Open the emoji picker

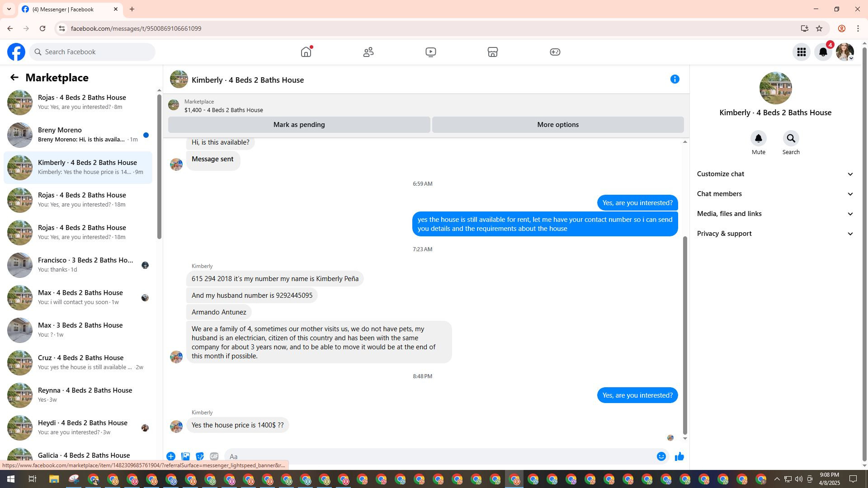(661, 456)
